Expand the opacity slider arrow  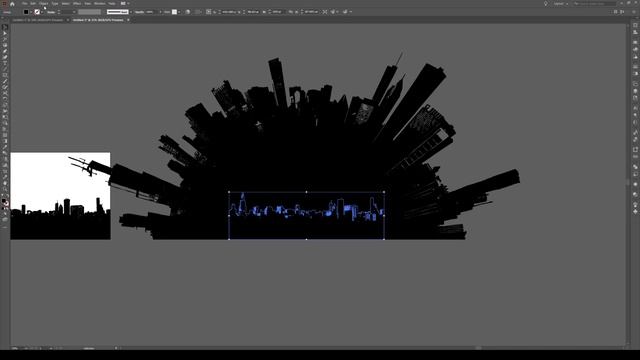160,12
